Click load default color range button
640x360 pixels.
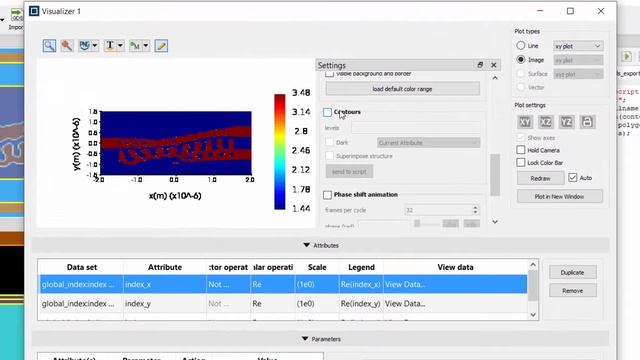[402, 89]
